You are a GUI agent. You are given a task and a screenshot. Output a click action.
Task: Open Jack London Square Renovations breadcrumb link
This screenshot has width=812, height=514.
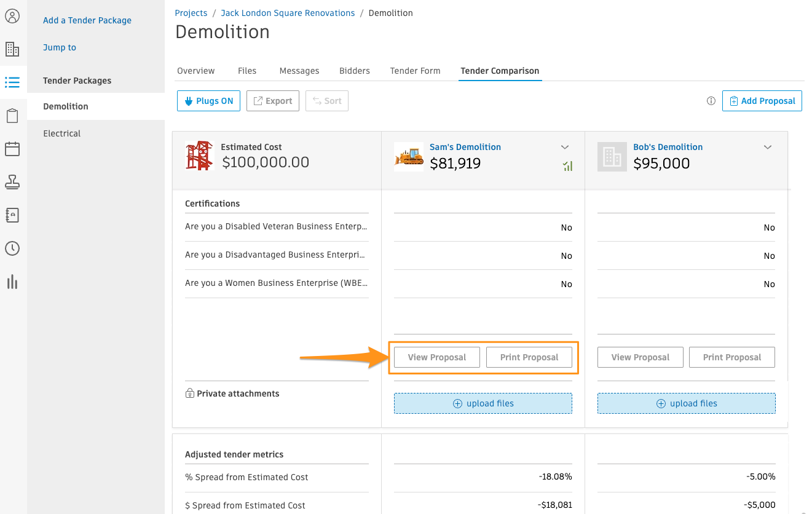288,13
